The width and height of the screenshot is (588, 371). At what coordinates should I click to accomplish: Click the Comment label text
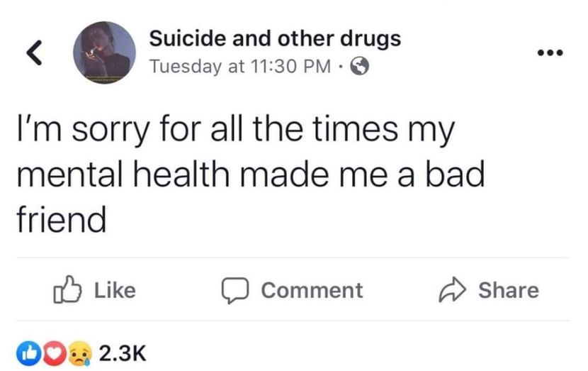(x=312, y=290)
